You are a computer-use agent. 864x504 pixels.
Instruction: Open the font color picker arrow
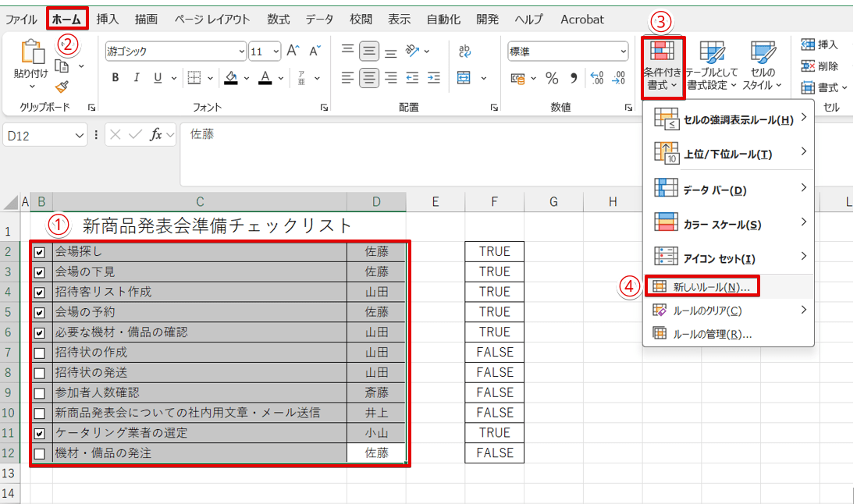pos(281,78)
